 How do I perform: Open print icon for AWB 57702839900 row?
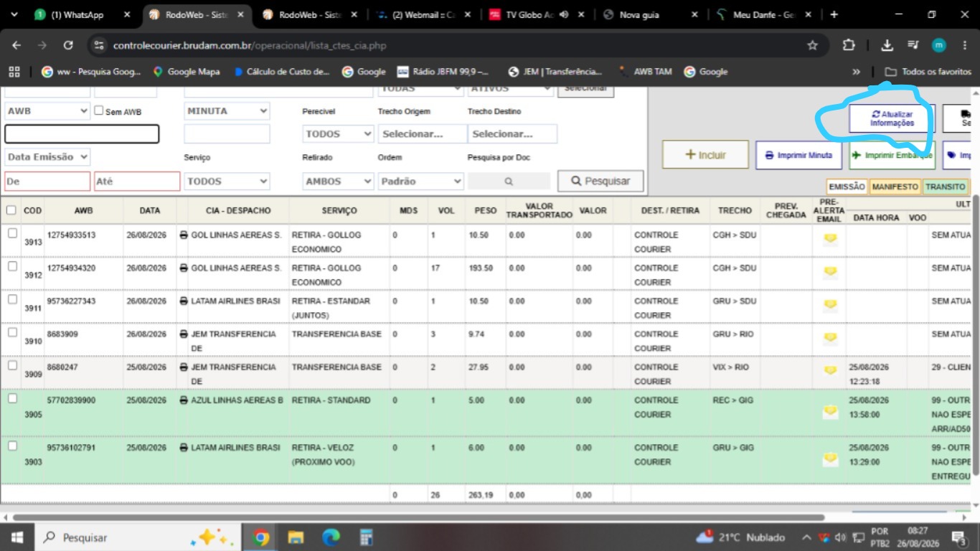[x=184, y=400]
